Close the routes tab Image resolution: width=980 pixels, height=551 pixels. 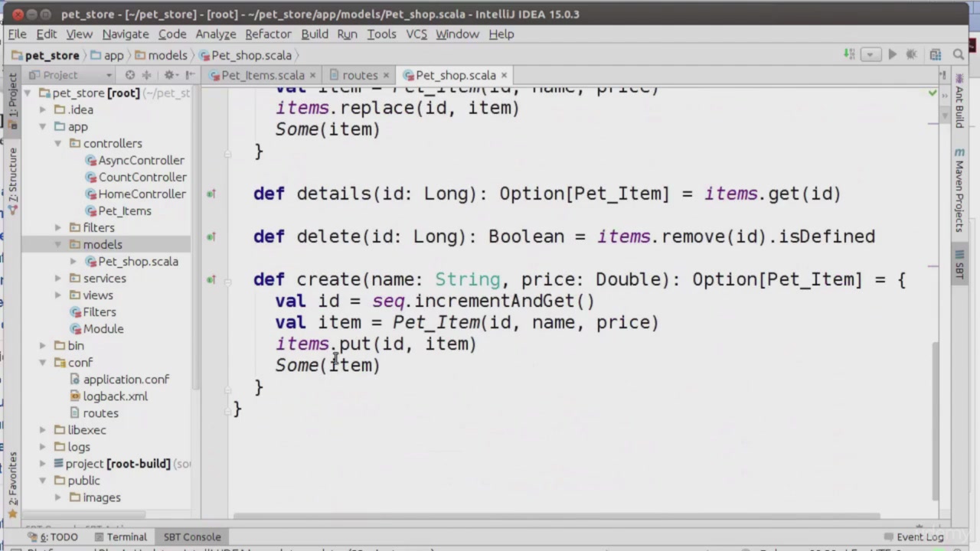(386, 75)
